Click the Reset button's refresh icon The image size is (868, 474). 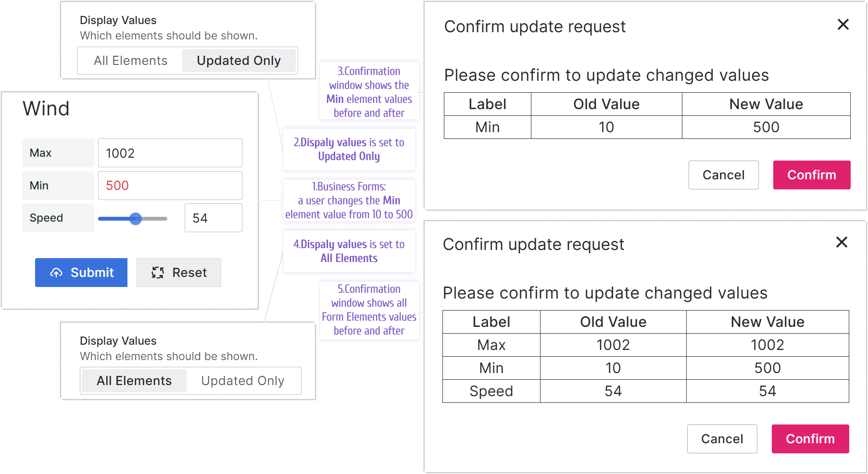coord(158,273)
